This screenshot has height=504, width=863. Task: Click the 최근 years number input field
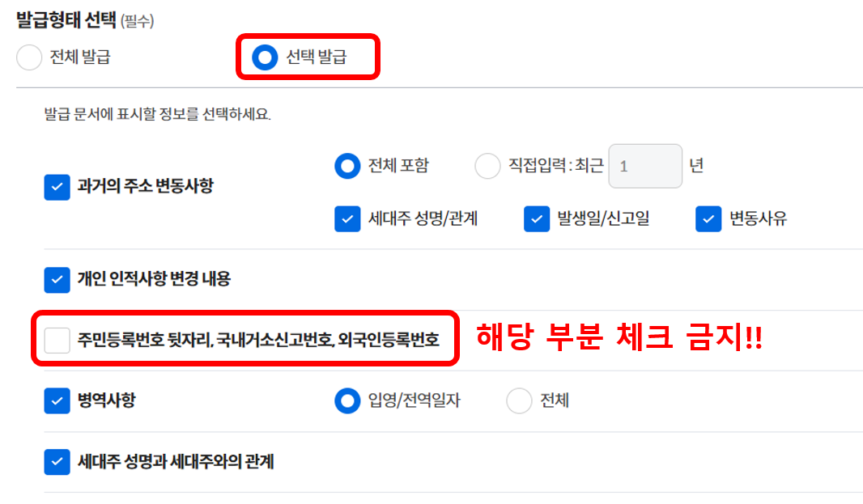click(x=644, y=167)
